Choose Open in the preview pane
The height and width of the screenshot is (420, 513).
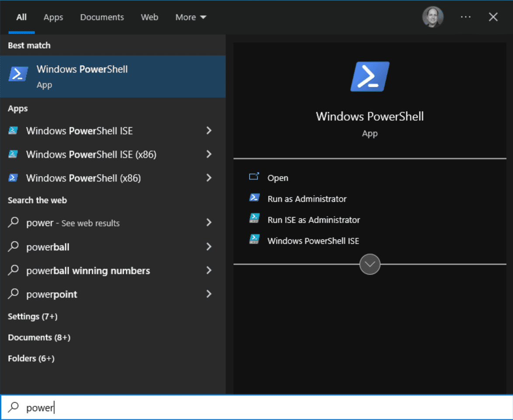point(278,178)
